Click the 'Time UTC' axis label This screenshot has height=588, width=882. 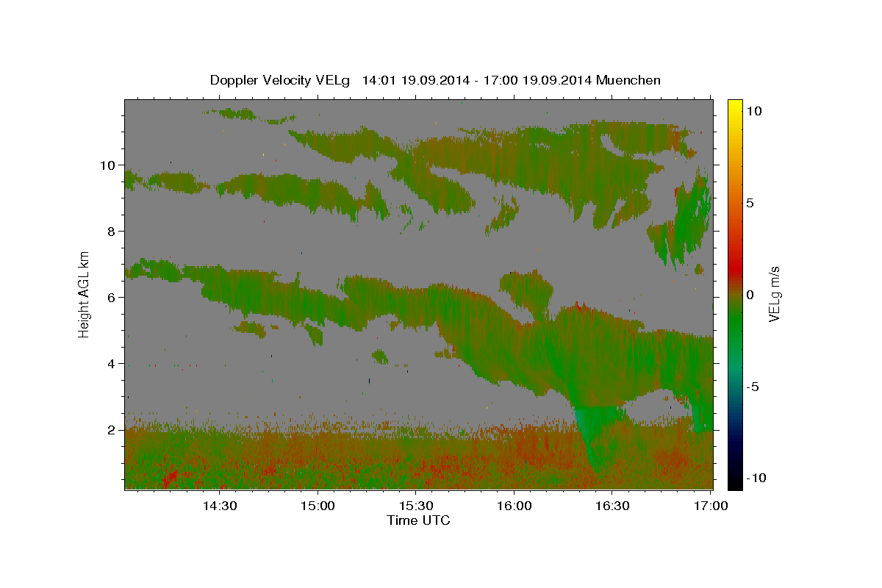point(418,520)
